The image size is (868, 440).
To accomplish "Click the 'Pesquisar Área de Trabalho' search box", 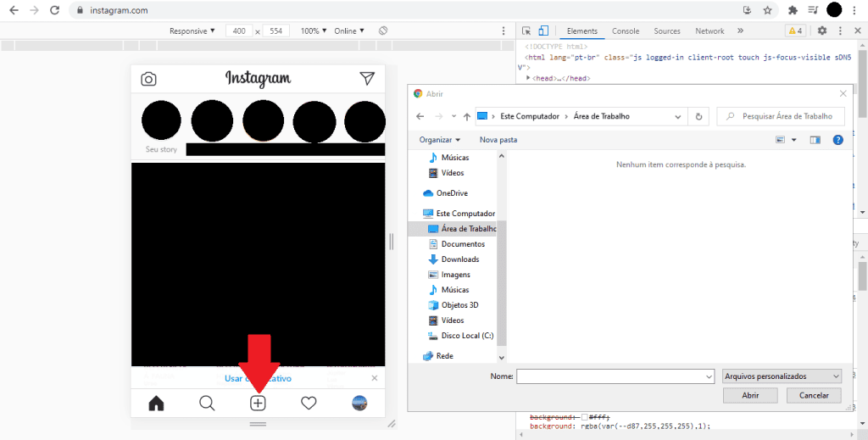I will tap(781, 116).
